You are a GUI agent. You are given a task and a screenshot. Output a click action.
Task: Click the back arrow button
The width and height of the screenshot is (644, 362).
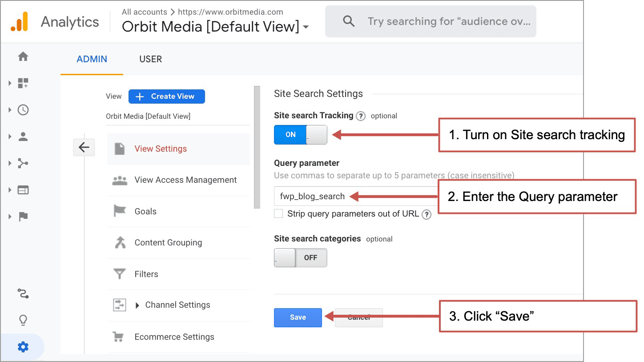84,147
